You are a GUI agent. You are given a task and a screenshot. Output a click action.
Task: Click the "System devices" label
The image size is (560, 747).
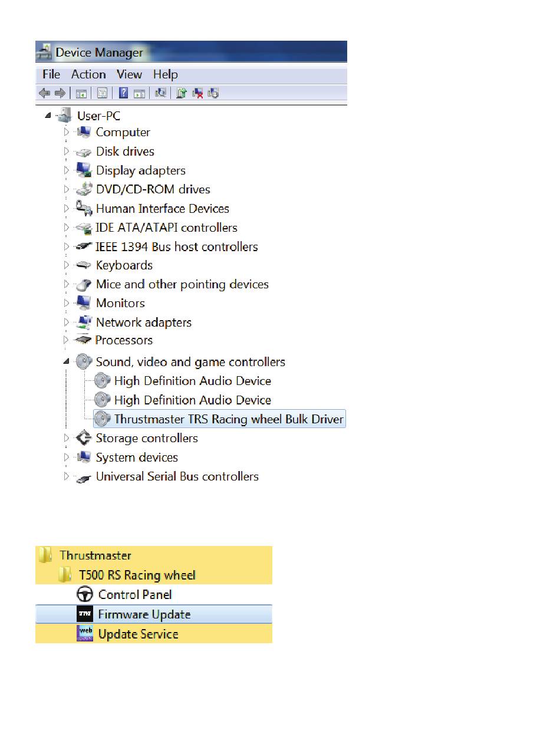(137, 458)
